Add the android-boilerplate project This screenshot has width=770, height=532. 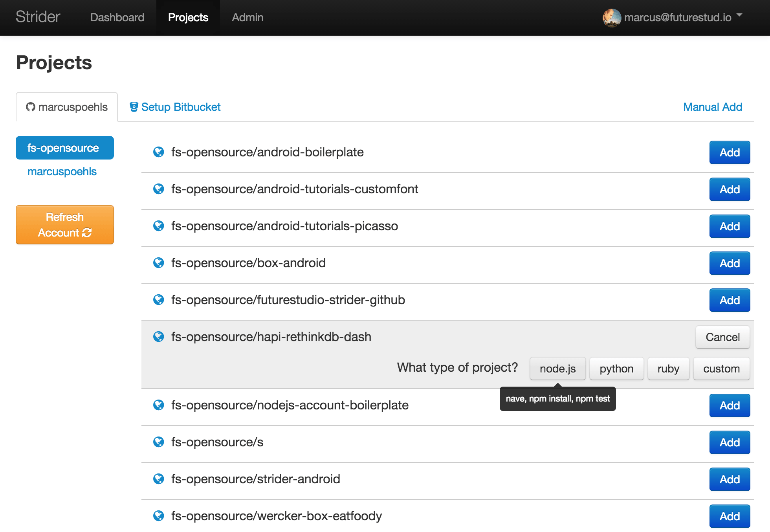point(730,152)
